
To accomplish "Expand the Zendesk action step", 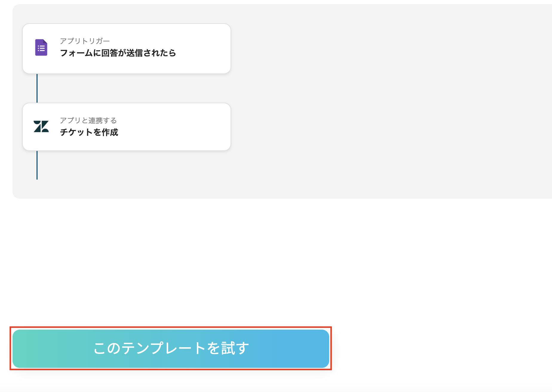I will (126, 126).
